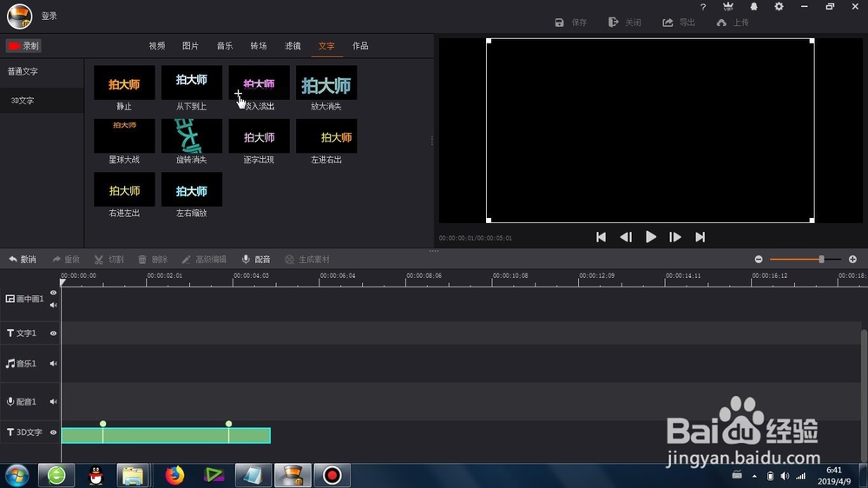Mute the 配音1 track
The height and width of the screenshot is (488, 868).
[53, 401]
